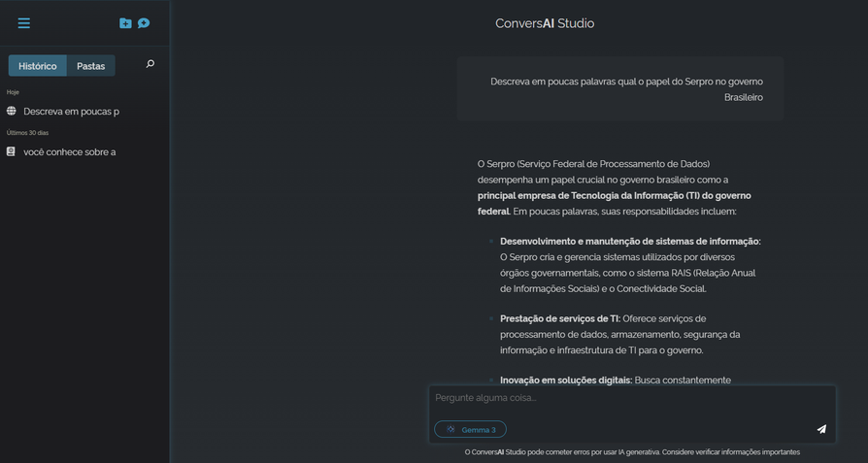Start a new chat with the chat-plus icon

(144, 23)
